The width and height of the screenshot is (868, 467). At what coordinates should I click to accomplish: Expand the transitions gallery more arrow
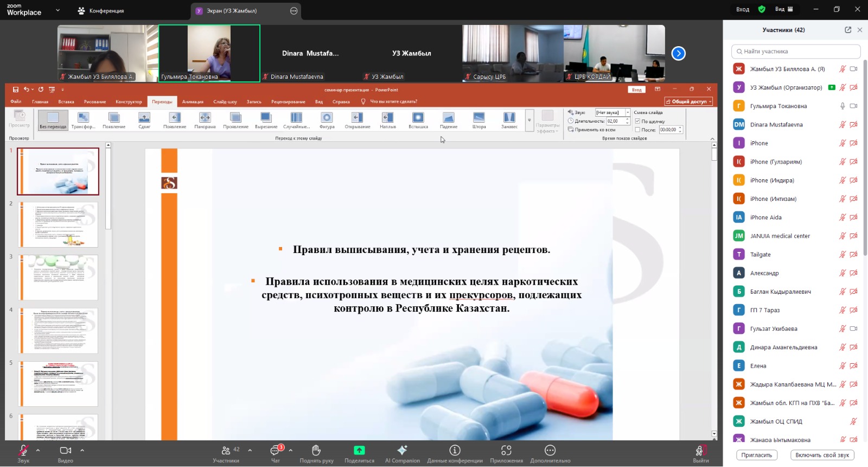[529, 120]
